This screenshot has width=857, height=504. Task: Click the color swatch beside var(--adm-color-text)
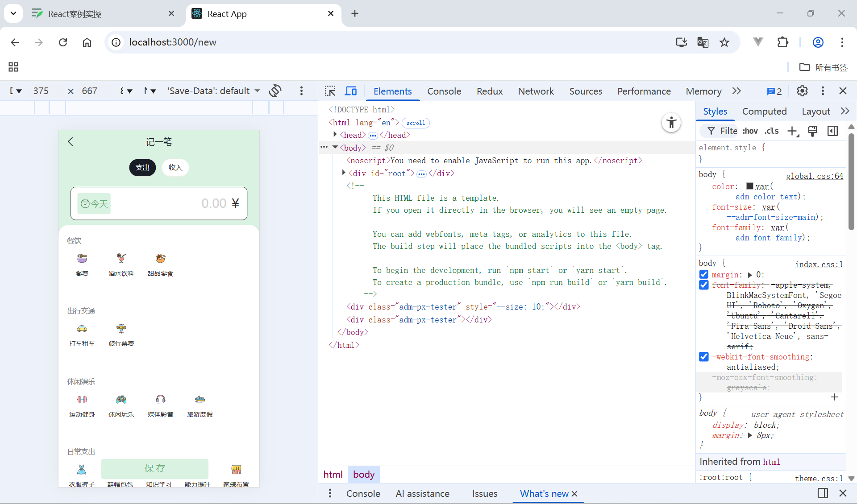750,186
